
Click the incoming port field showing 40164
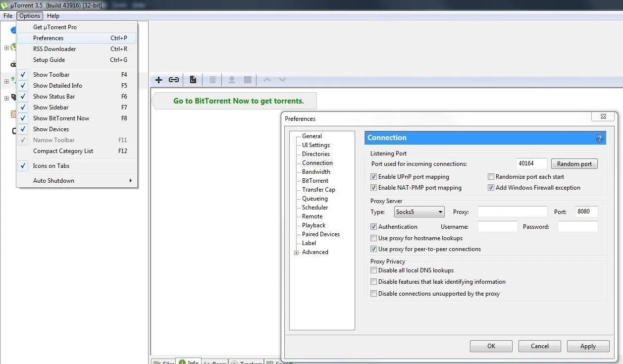[531, 164]
